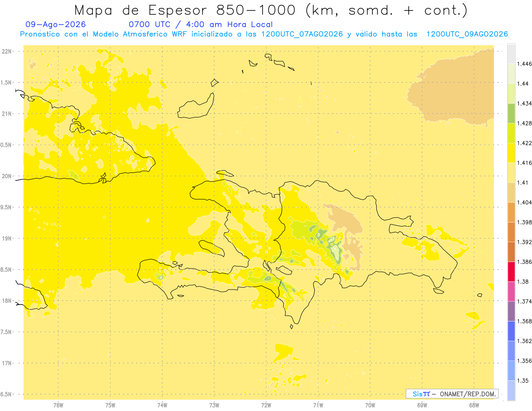Screen dimensions: 532x411
Task: Click the longitude label "74W"
Action: (x=162, y=405)
